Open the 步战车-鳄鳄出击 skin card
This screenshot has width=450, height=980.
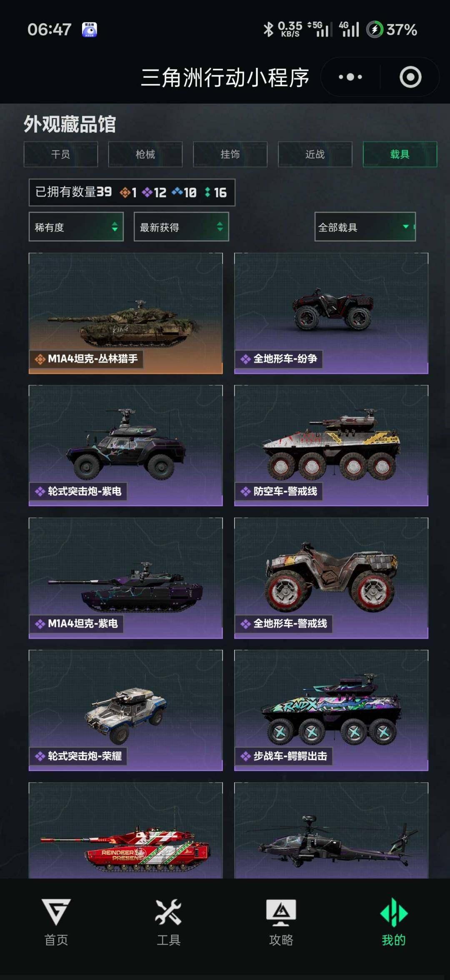(331, 710)
